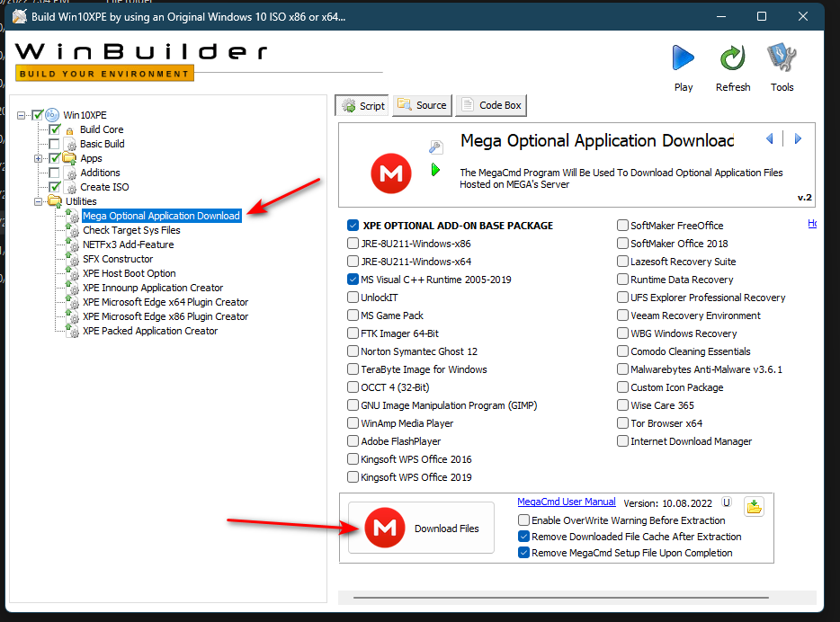Switch to the Source tab
The width and height of the screenshot is (840, 622).
pyautogui.click(x=423, y=105)
